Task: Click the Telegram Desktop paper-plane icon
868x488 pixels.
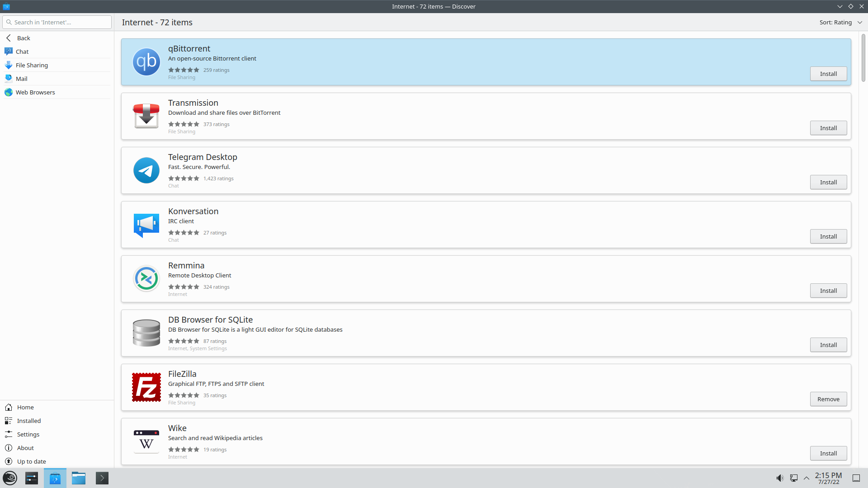Action: pyautogui.click(x=146, y=170)
